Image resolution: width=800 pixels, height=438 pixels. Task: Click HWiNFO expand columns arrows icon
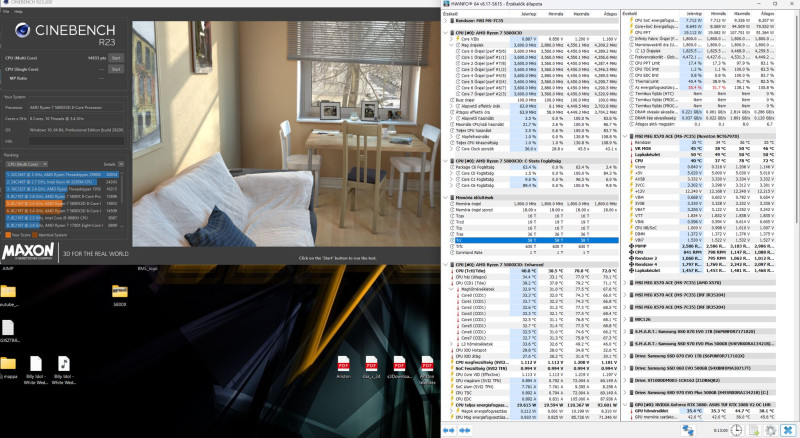(448, 430)
